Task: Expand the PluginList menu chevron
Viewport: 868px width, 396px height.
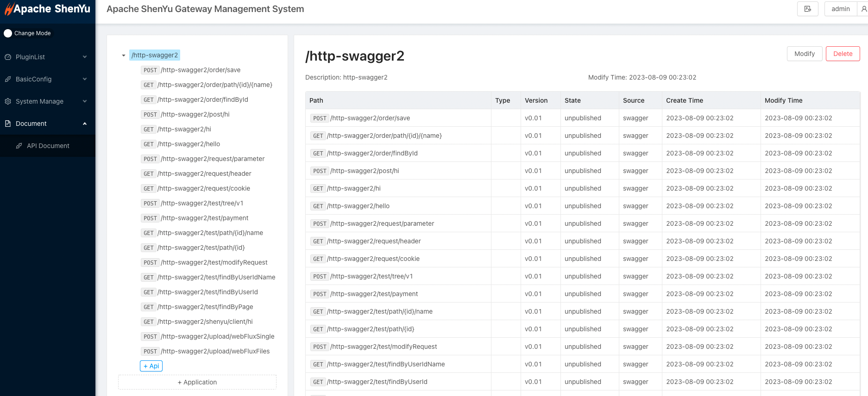Action: 85,57
